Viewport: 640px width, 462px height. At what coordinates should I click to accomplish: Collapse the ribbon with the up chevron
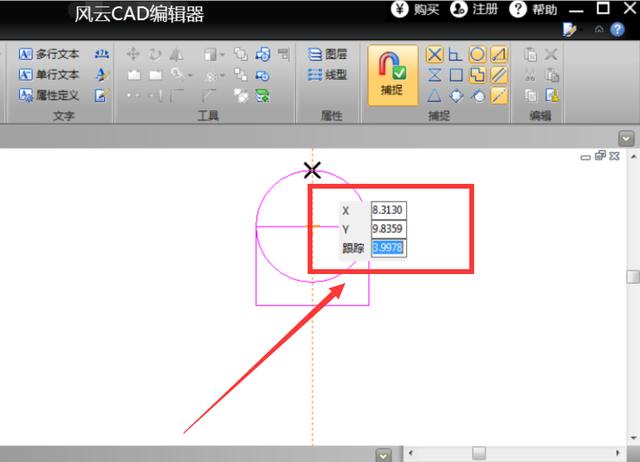598,30
